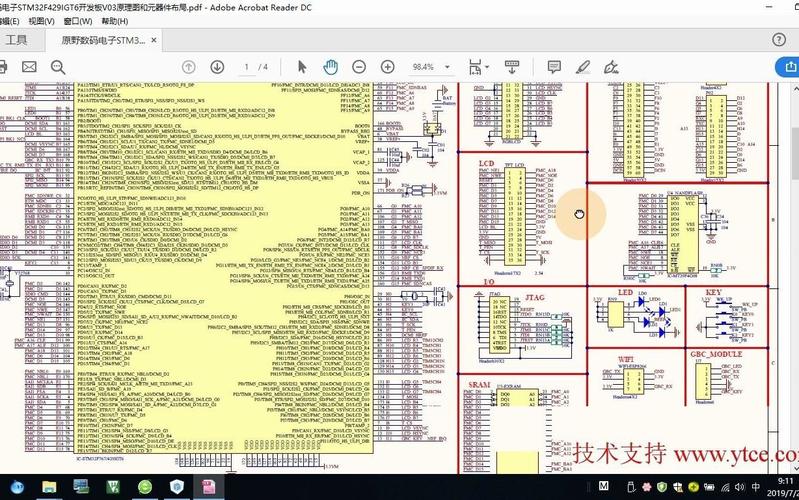Activate the arrow selection tool
This screenshot has width=799, height=500.
point(302,67)
